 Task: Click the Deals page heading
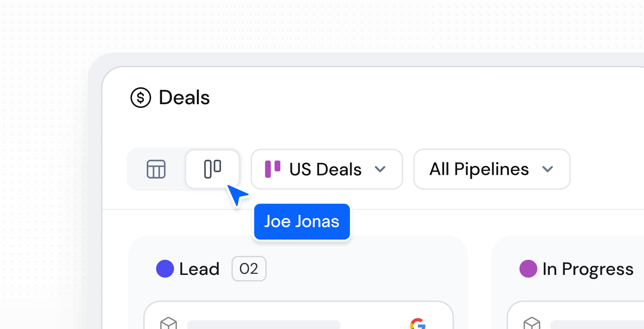coord(184,98)
